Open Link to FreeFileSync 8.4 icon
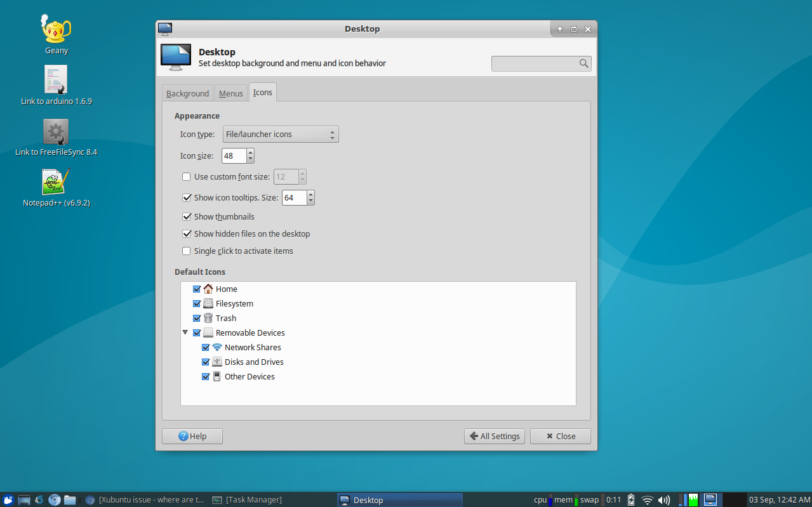Viewport: 812px width, 507px height. (55, 131)
